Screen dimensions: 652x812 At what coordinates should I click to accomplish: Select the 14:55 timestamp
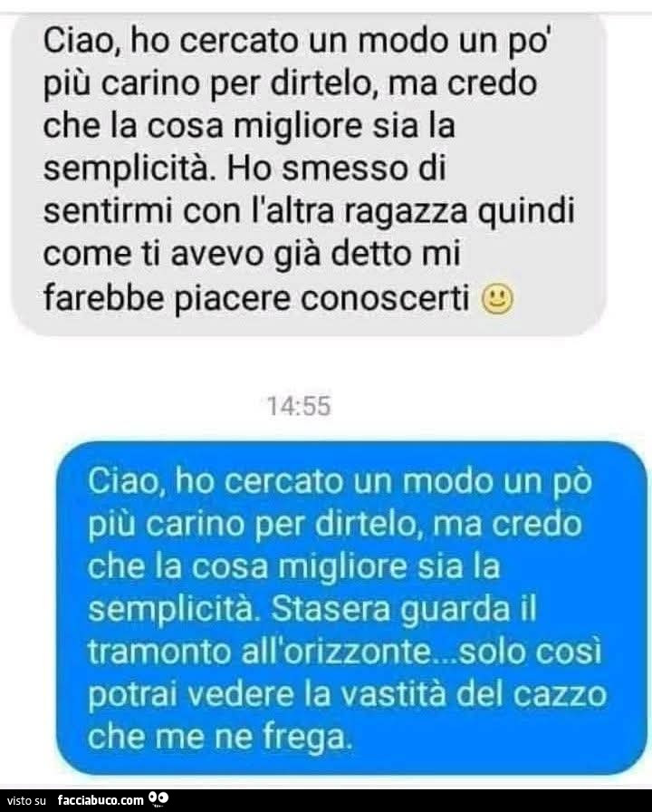click(299, 406)
